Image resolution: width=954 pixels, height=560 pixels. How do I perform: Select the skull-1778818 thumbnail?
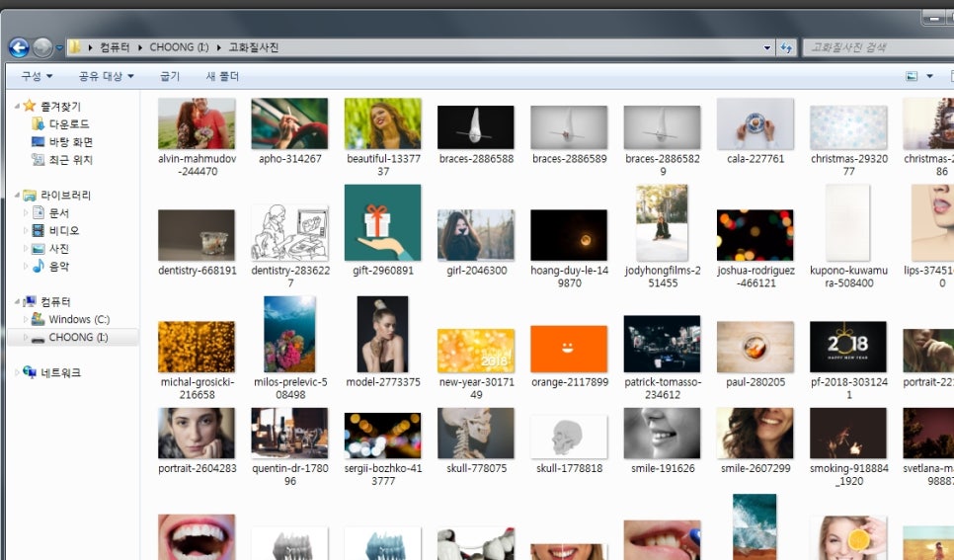click(x=569, y=438)
